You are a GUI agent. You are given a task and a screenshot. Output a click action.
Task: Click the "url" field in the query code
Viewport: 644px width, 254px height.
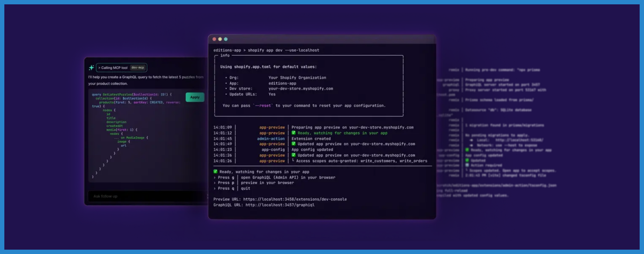click(x=124, y=146)
